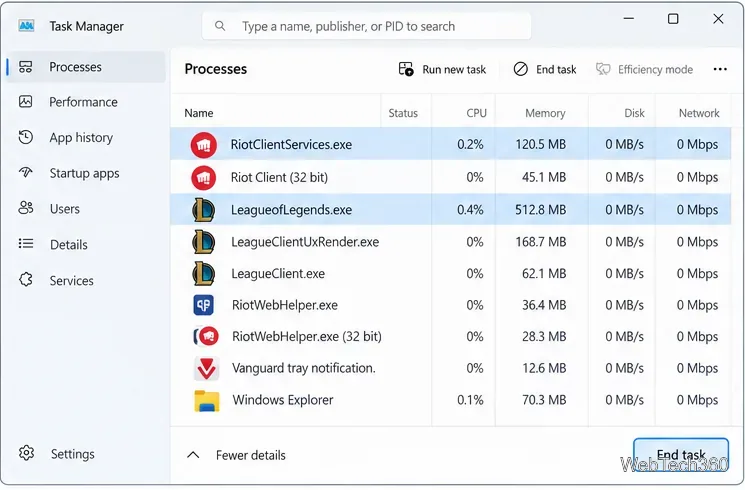Viewport: 745px width, 490px height.
Task: Open the three-dot more options menu
Action: coord(720,69)
